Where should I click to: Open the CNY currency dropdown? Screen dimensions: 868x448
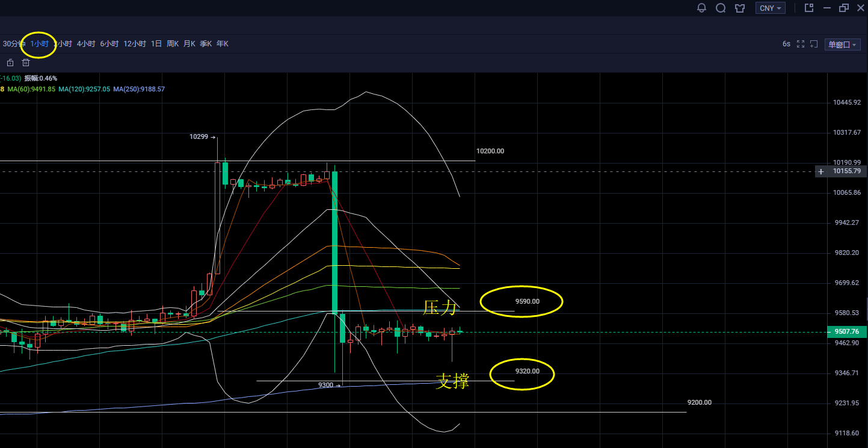pos(771,8)
